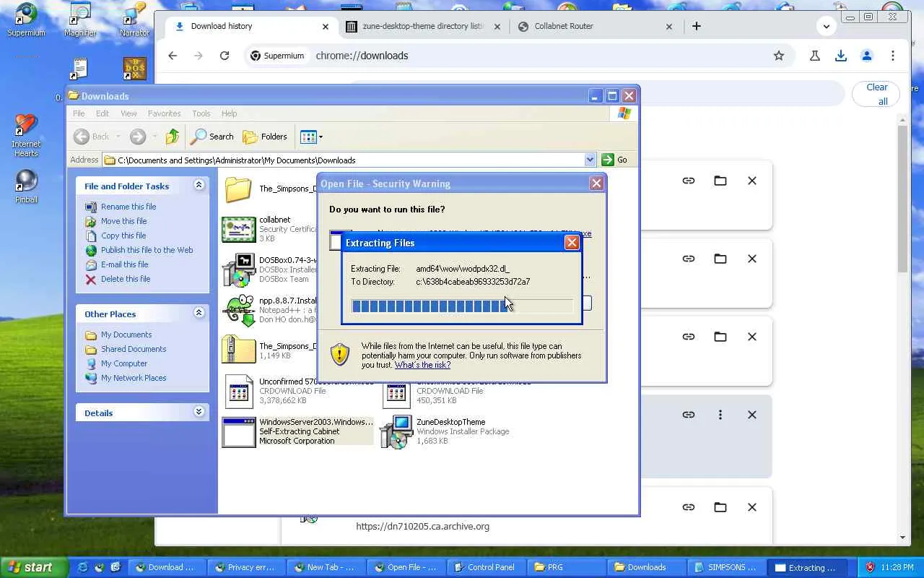Switch to the PRG folder taskbar button
924x578 pixels.
pos(566,567)
